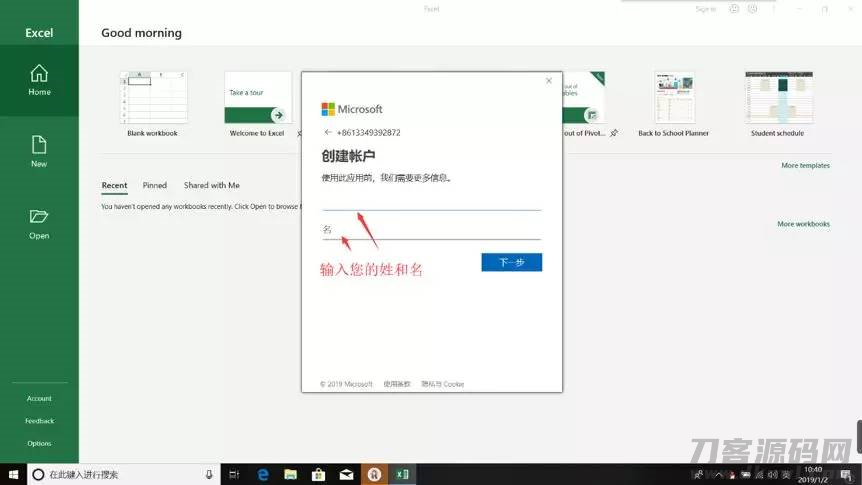
Task: Click the frown feedback icon in title bar
Action: pyautogui.click(x=753, y=9)
